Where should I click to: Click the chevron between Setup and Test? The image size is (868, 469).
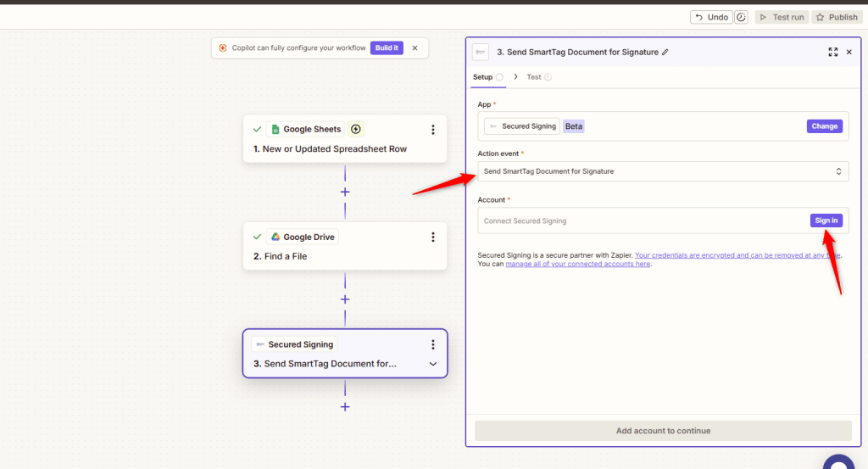point(515,76)
